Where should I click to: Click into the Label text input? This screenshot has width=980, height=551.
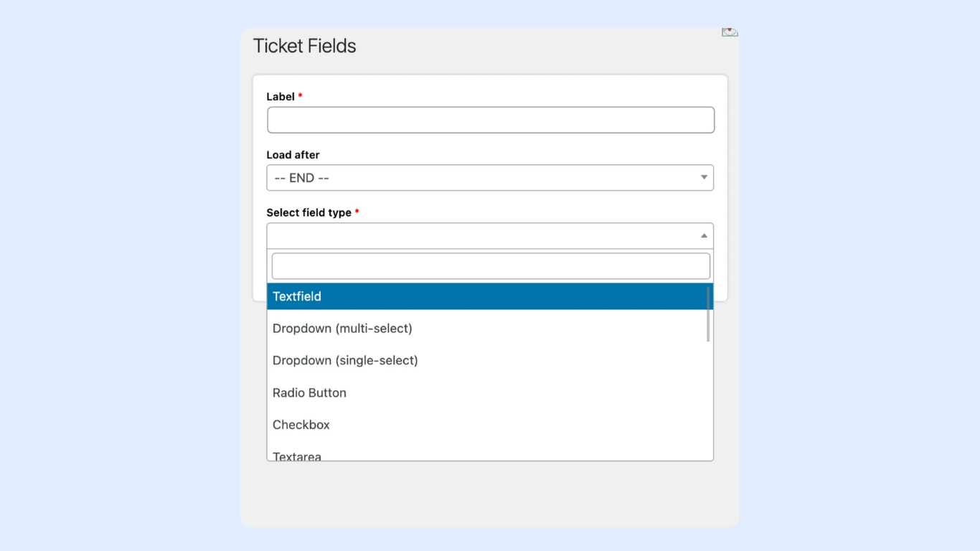[x=491, y=121]
